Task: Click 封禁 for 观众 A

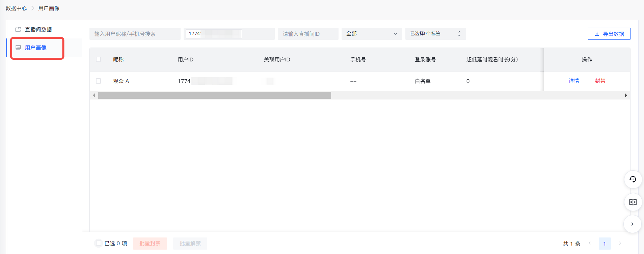Action: 600,81
